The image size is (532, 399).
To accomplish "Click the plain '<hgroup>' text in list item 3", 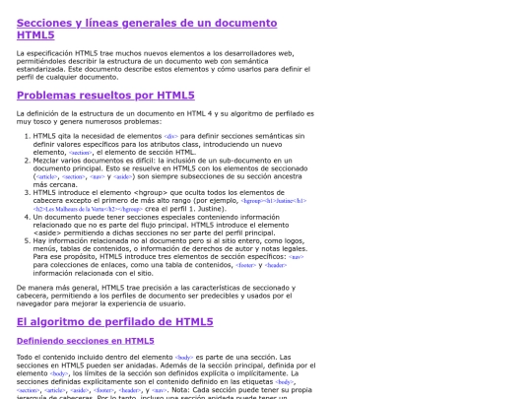I will pyautogui.click(x=151, y=193).
